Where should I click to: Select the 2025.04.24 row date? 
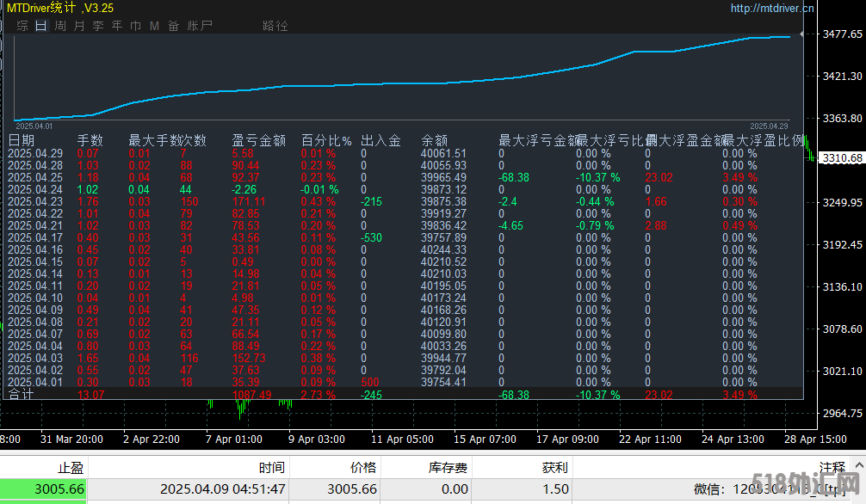(35, 189)
